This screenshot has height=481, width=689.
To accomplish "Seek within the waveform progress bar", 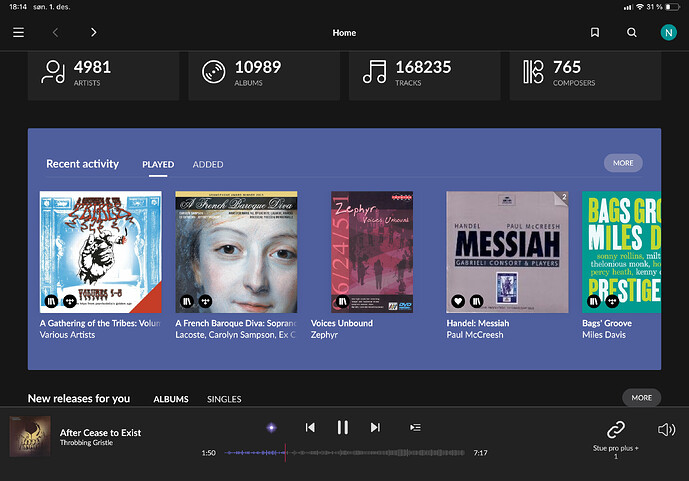I will tap(344, 452).
